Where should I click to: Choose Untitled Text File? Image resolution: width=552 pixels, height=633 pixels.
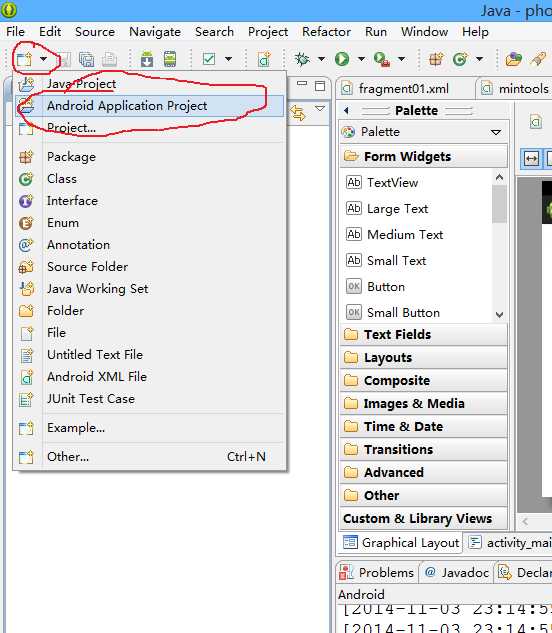click(150, 354)
